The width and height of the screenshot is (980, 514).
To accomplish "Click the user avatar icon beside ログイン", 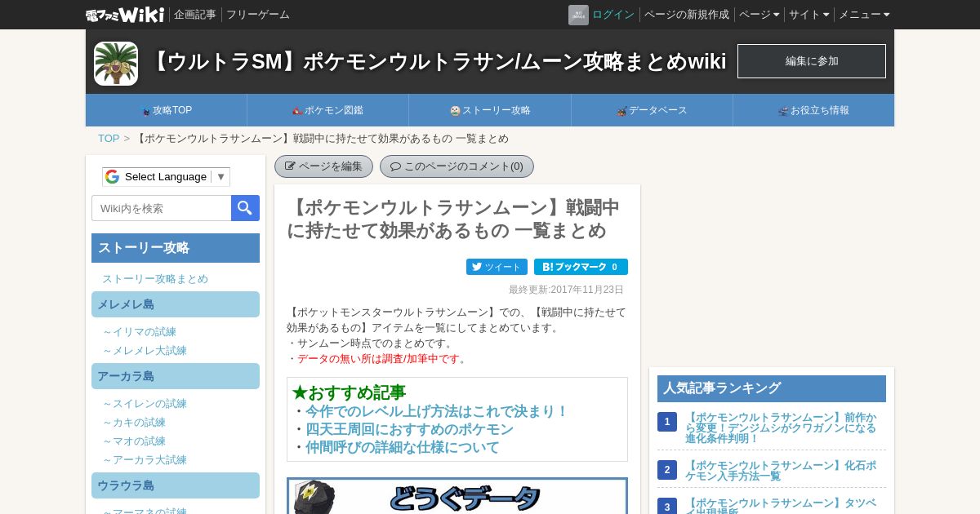I will coord(578,15).
